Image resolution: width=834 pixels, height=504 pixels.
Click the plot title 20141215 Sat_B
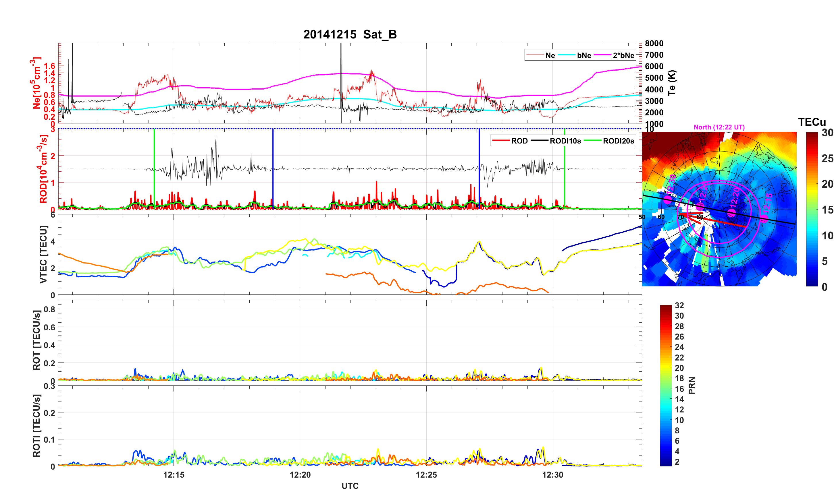(350, 34)
